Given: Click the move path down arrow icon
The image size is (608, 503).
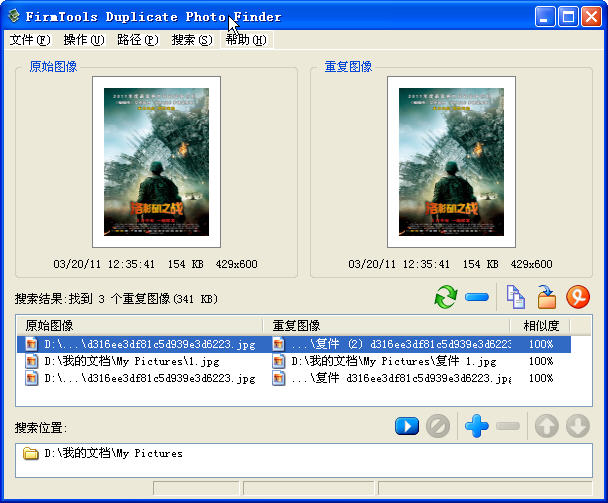Looking at the screenshot, I should point(578,427).
